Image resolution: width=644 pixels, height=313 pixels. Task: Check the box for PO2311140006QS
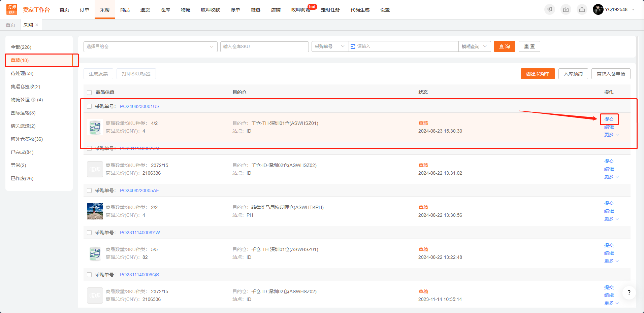click(x=89, y=275)
